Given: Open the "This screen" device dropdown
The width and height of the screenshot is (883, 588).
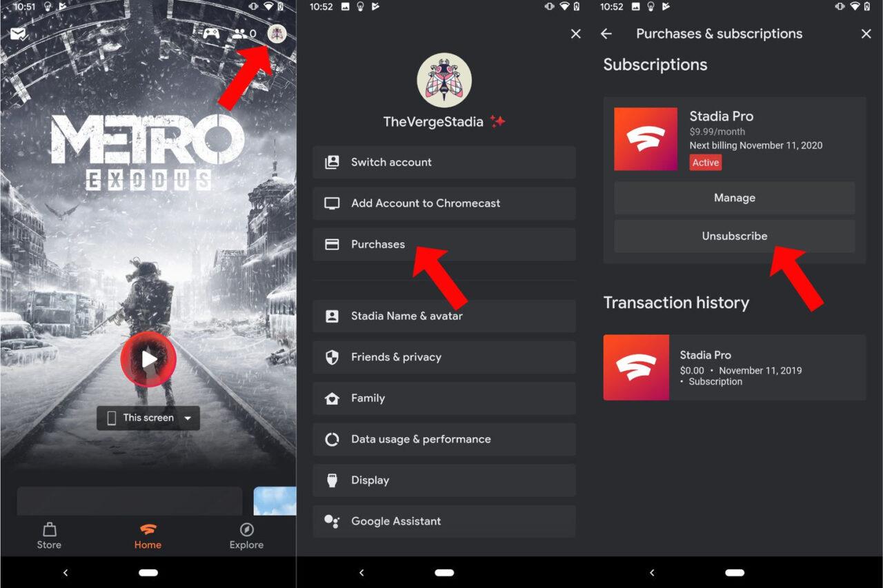Looking at the screenshot, I should point(148,418).
